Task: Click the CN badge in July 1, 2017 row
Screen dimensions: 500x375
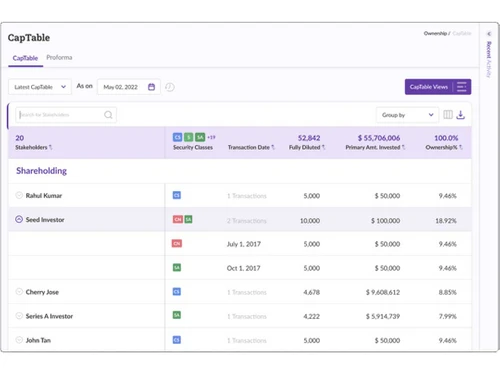Action: pos(177,243)
